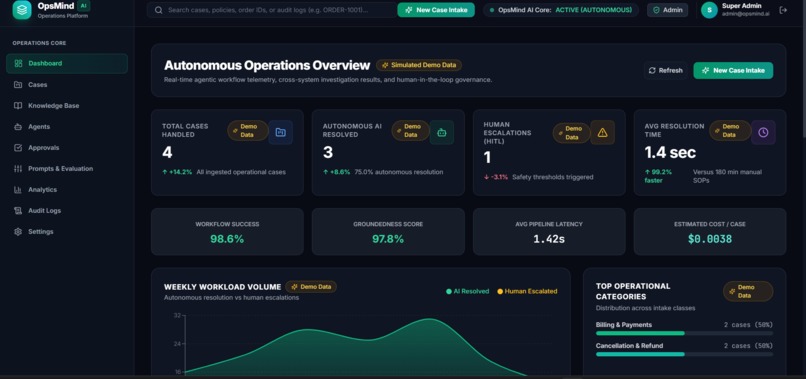Screen dimensions: 806x379
Task: Click the Audit Logs icon in sidebar
Action: (18, 211)
